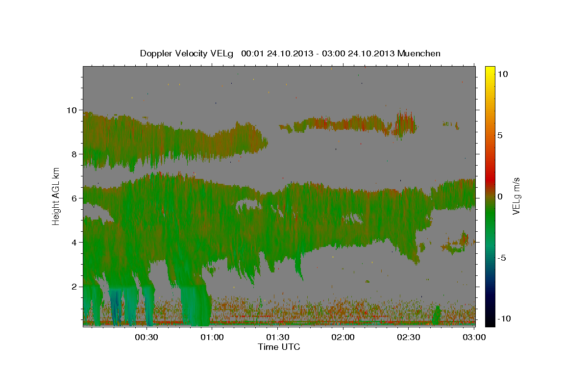The height and width of the screenshot is (392, 588).
Task: Click the 'Muenchen' station name in the title
Action: (x=419, y=53)
